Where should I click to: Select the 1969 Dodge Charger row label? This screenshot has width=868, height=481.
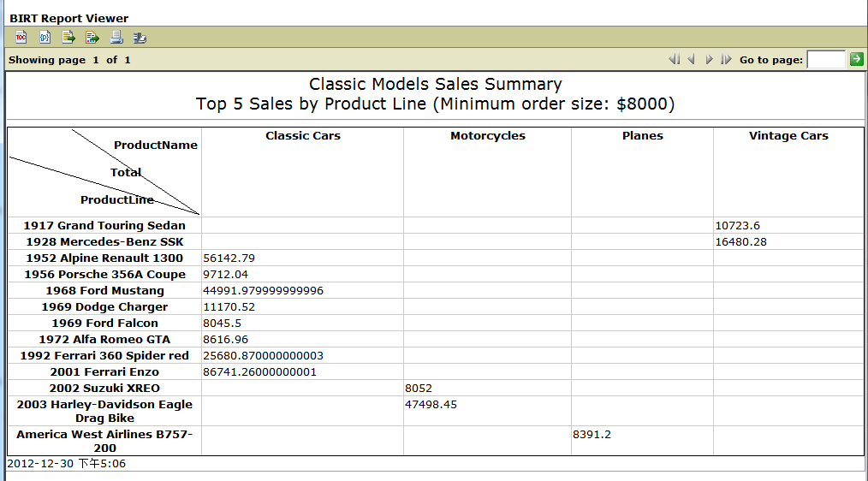(104, 306)
